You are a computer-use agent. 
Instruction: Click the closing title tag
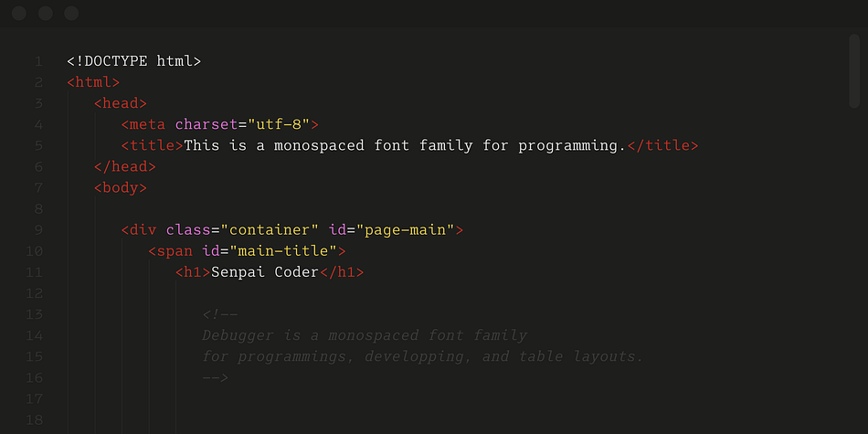pyautogui.click(x=662, y=145)
